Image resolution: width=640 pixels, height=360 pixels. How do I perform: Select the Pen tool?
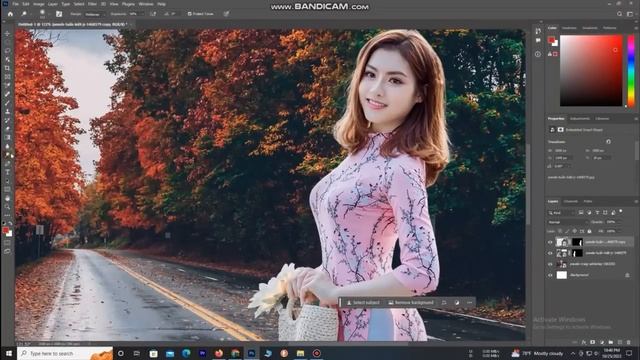[7, 164]
